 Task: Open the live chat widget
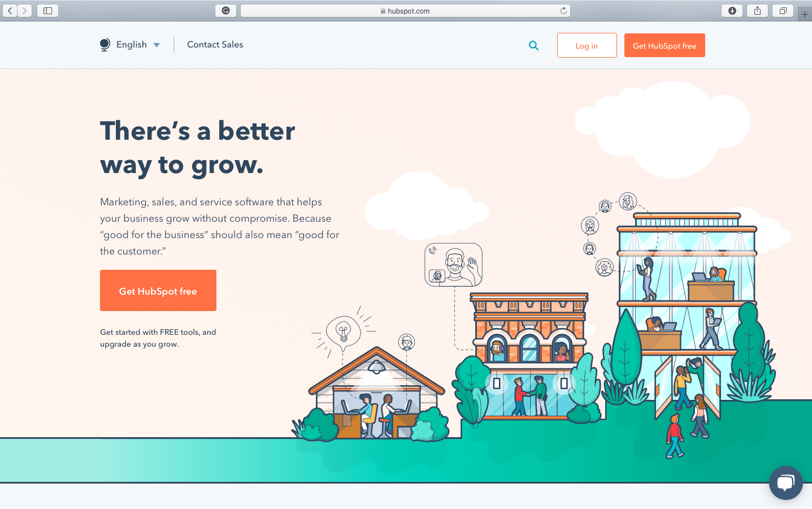coord(785,483)
